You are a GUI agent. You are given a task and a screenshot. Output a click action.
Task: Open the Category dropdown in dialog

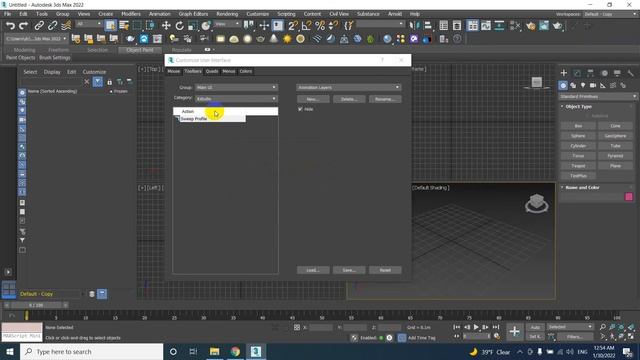tap(236, 99)
